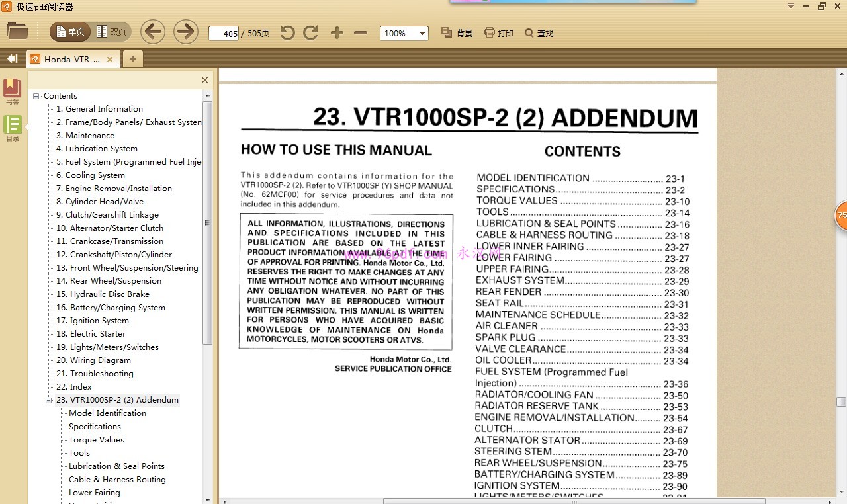Collapse the sidebar with the arrow icon
The height and width of the screenshot is (504, 847).
click(12, 59)
